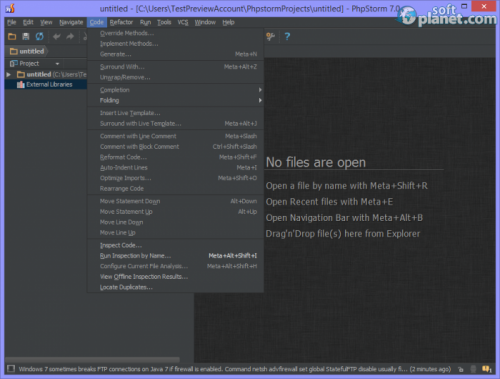The image size is (500, 379).
Task: Select Configure Current File Analysis entry
Action: point(176,266)
